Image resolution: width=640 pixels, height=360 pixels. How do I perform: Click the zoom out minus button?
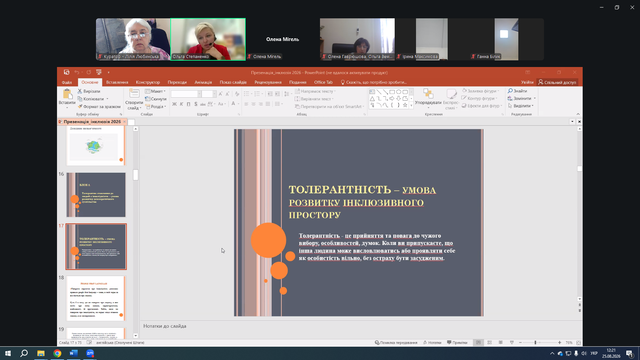pos(520,342)
